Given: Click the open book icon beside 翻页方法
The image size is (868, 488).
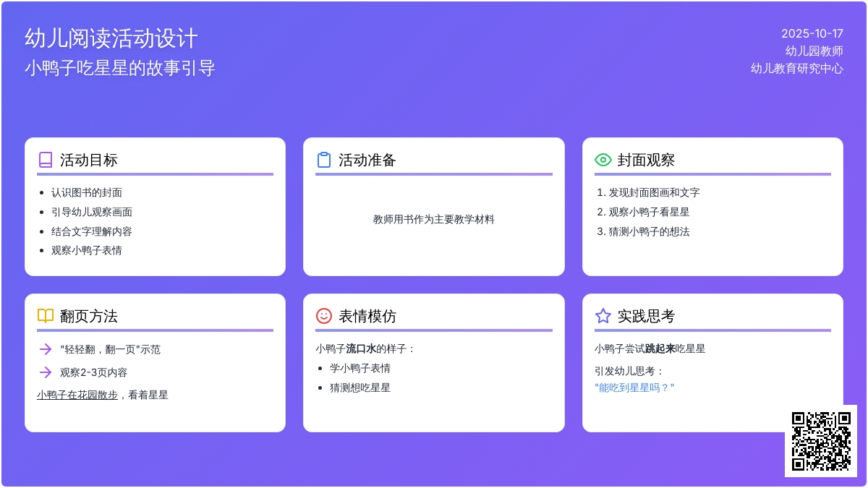Looking at the screenshot, I should tap(46, 316).
